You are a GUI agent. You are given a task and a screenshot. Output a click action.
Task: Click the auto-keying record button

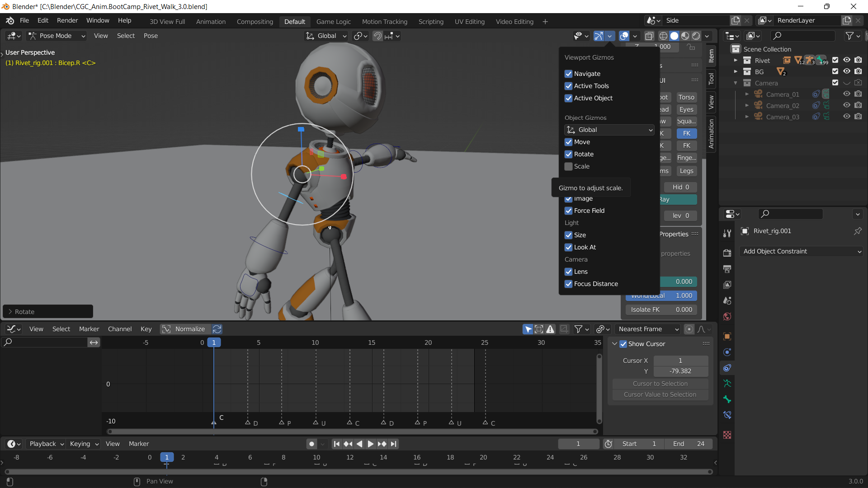click(x=311, y=444)
